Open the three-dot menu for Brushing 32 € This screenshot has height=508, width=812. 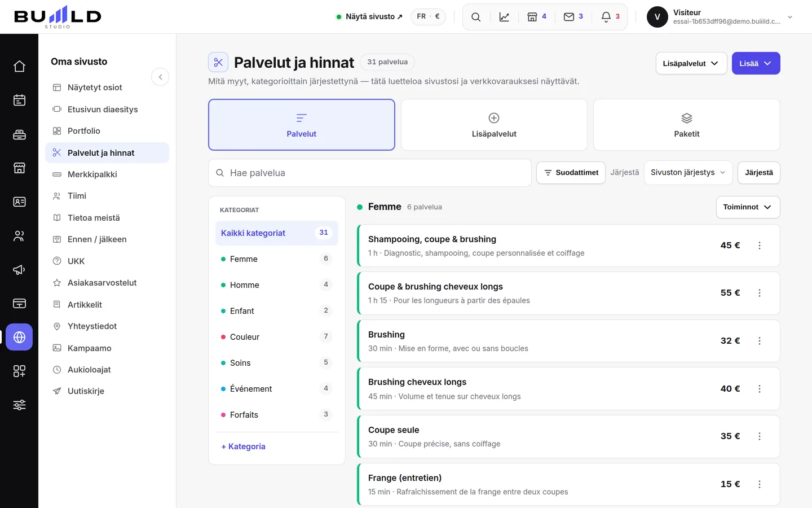click(760, 341)
